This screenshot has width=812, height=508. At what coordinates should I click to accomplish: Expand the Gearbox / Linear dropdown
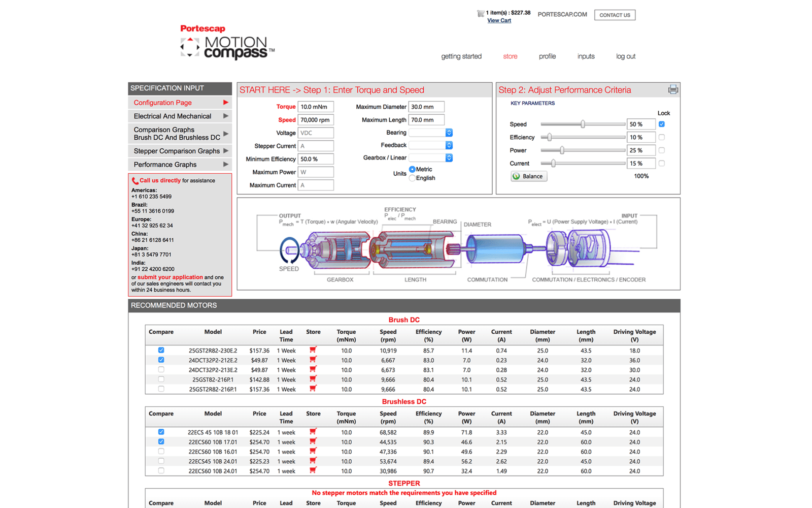pos(430,158)
